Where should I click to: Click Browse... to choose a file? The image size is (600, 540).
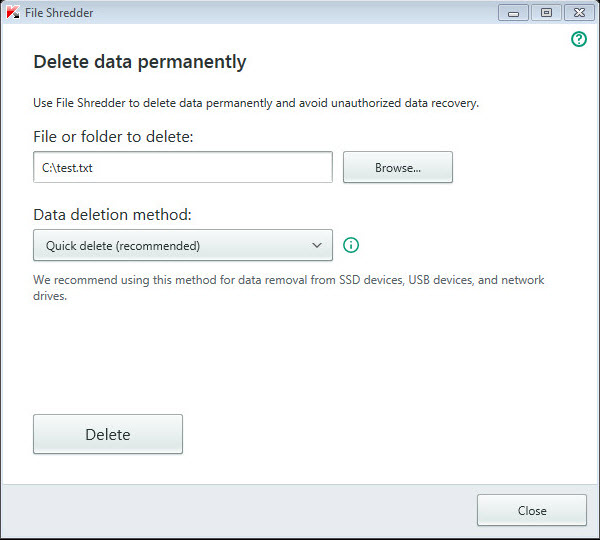click(x=398, y=168)
